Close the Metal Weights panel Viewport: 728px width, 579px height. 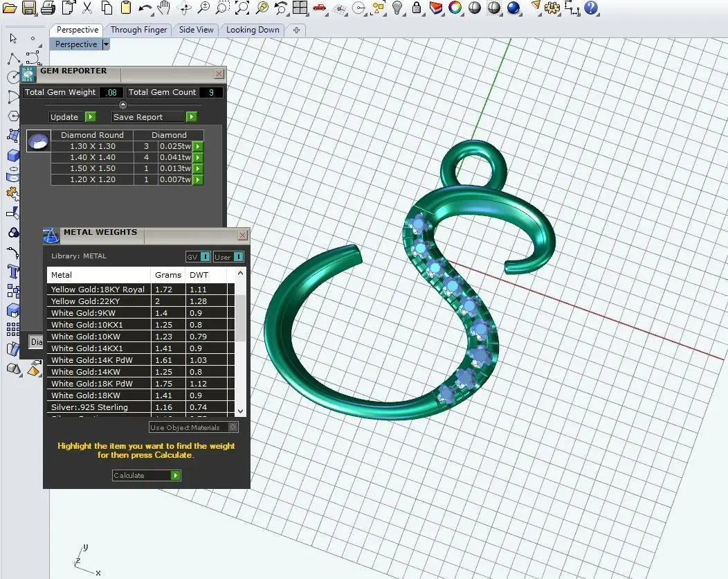point(242,235)
